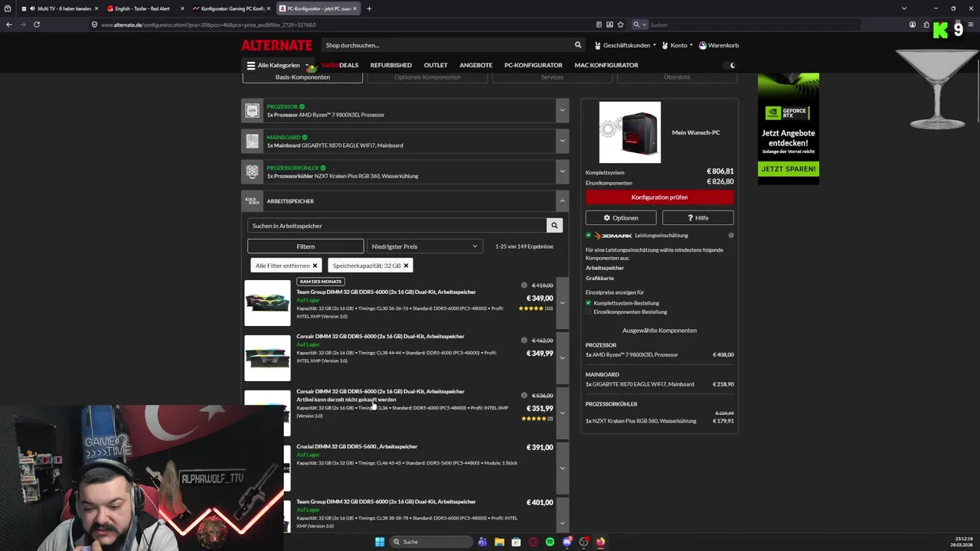Viewport: 980px width, 551px height.
Task: Open the Outlet menu item
Action: tap(436, 65)
